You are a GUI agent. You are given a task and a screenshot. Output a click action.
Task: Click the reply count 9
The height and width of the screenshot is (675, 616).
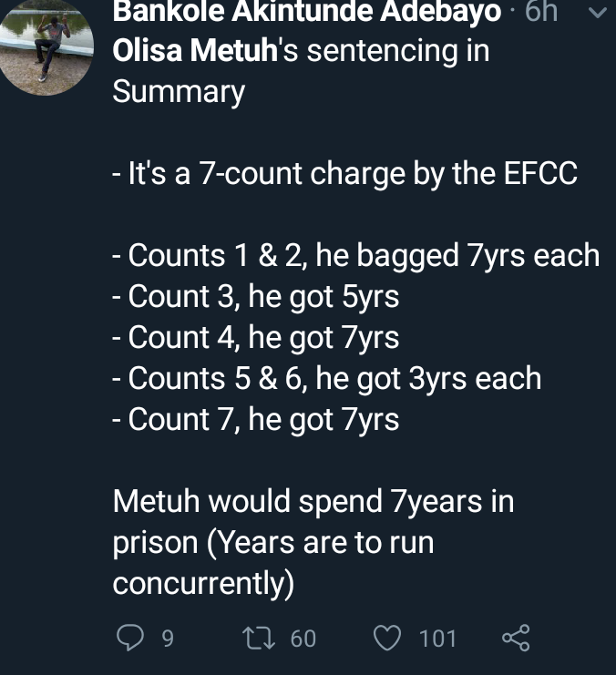tap(168, 638)
